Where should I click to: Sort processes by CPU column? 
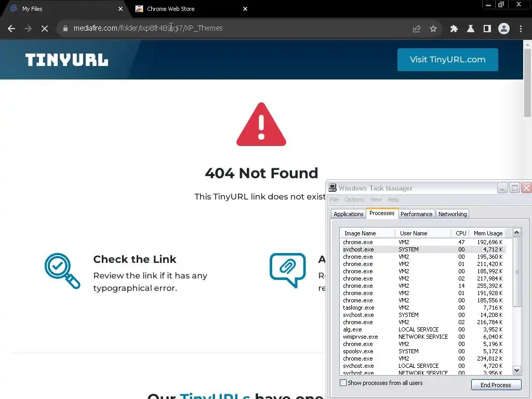click(x=460, y=233)
